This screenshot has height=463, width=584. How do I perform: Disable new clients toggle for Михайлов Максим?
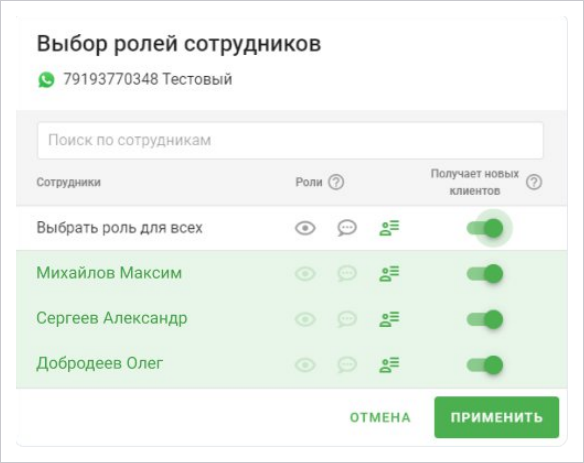485,274
